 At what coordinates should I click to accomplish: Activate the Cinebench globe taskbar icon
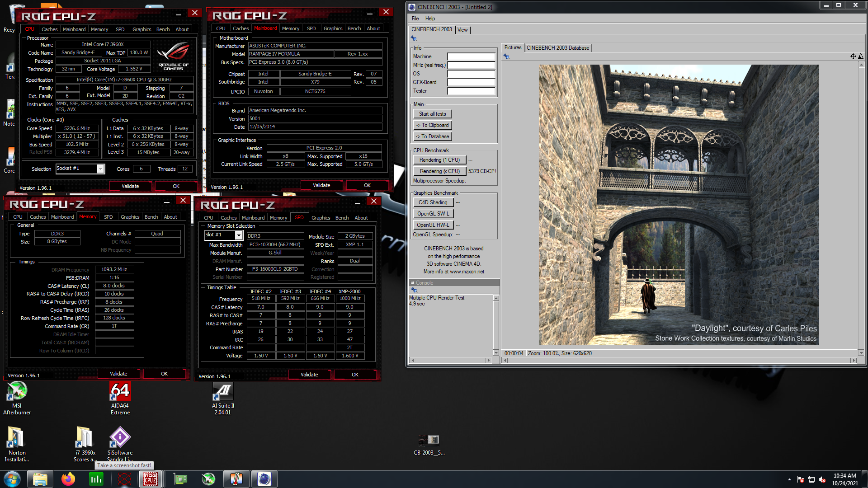pos(264,479)
